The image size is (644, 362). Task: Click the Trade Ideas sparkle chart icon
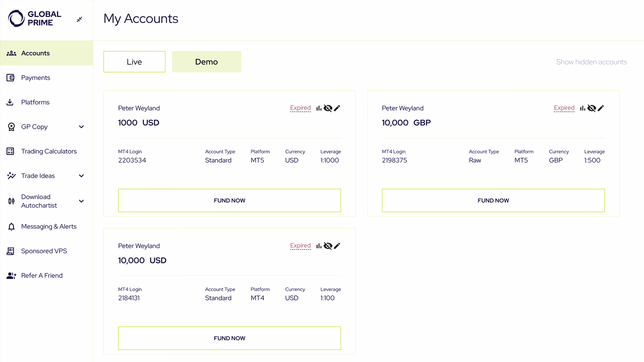11,176
